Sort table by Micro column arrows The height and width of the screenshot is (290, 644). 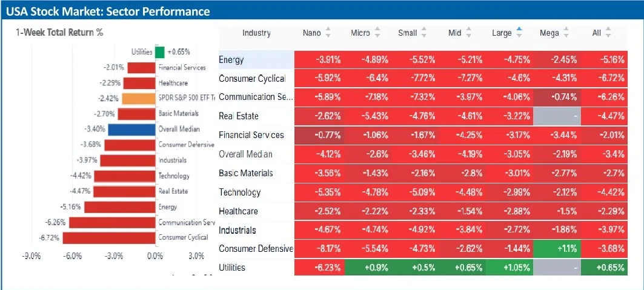click(x=377, y=33)
